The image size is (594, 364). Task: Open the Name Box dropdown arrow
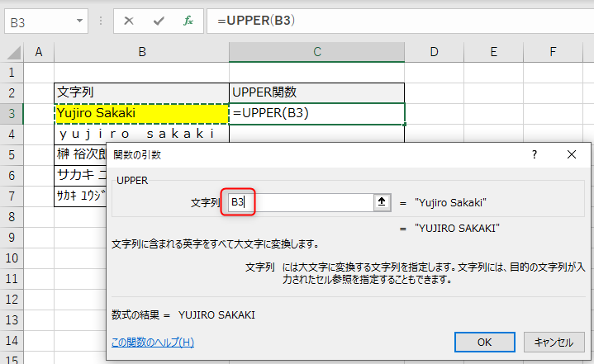click(x=79, y=21)
